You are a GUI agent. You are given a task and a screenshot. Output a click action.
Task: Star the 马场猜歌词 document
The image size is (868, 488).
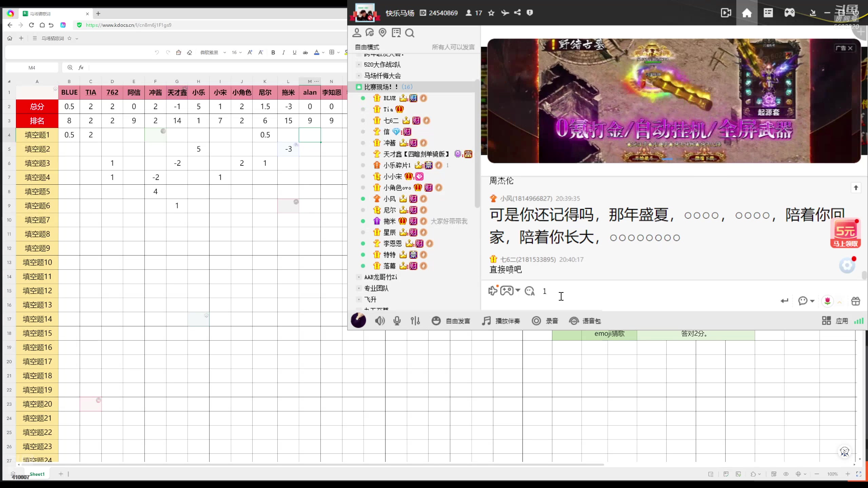70,38
